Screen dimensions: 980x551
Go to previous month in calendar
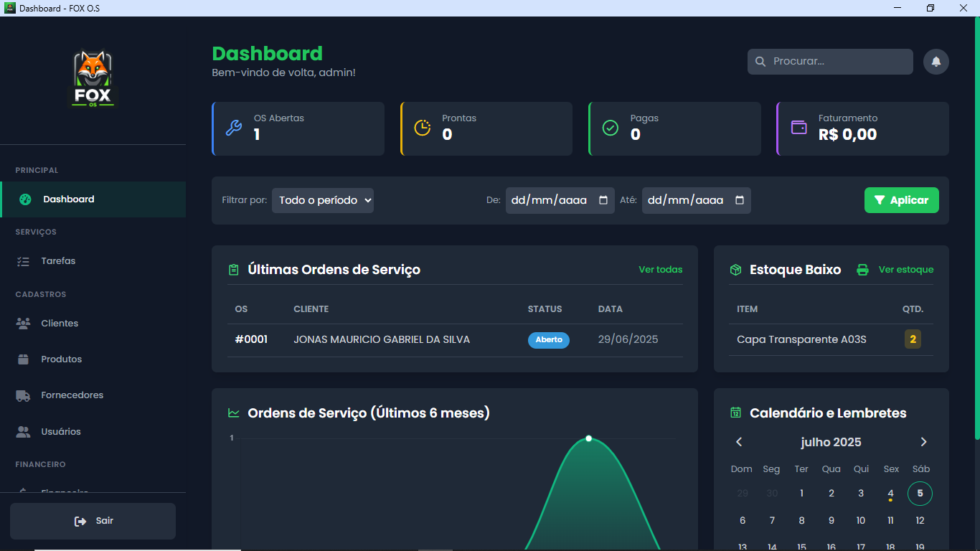click(x=739, y=442)
